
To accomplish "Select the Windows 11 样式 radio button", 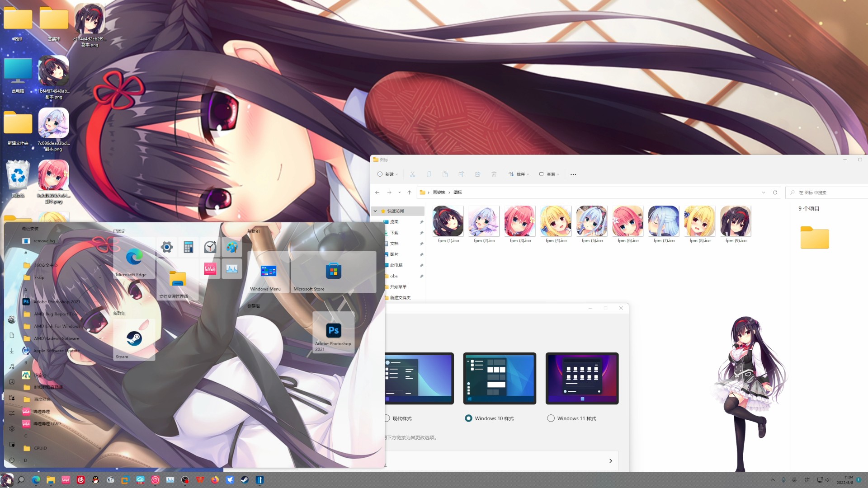I will pyautogui.click(x=551, y=418).
